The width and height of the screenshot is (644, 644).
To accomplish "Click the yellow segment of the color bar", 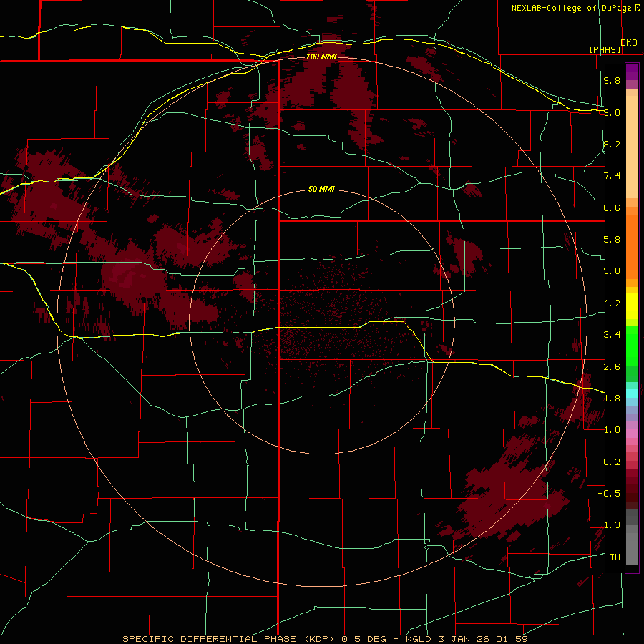I will [632, 306].
